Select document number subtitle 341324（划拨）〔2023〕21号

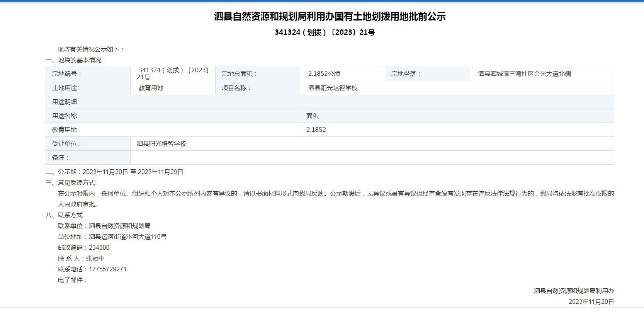[325, 32]
